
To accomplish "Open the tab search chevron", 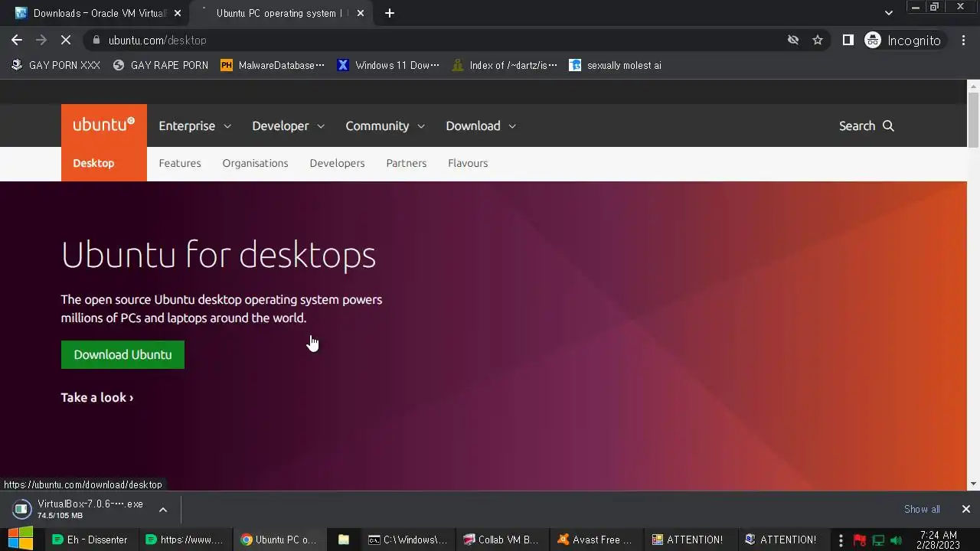I will [x=888, y=13].
